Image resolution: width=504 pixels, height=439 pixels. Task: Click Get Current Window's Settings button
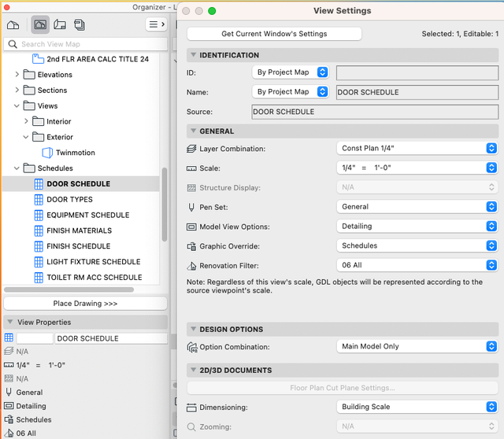(274, 34)
